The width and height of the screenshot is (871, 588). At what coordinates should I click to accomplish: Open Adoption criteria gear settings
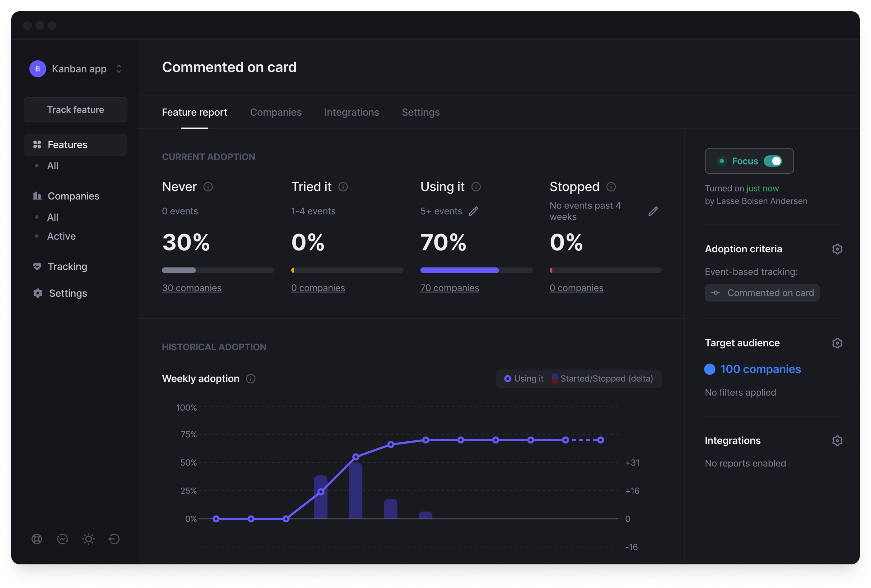pyautogui.click(x=837, y=249)
